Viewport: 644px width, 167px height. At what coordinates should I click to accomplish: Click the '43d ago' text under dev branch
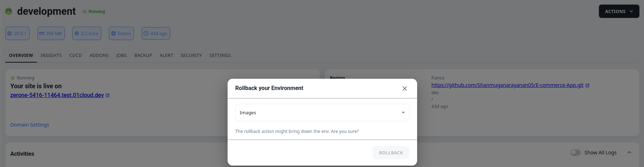[x=439, y=107]
